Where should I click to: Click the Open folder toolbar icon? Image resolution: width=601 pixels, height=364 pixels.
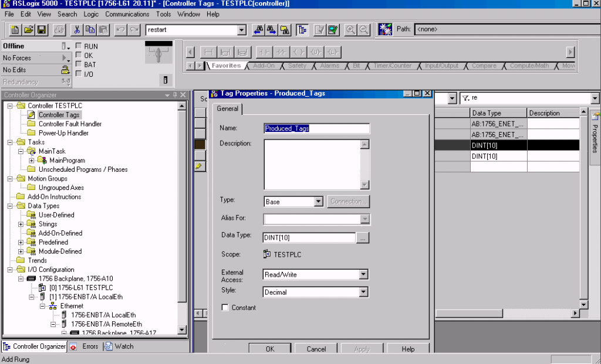(x=29, y=30)
